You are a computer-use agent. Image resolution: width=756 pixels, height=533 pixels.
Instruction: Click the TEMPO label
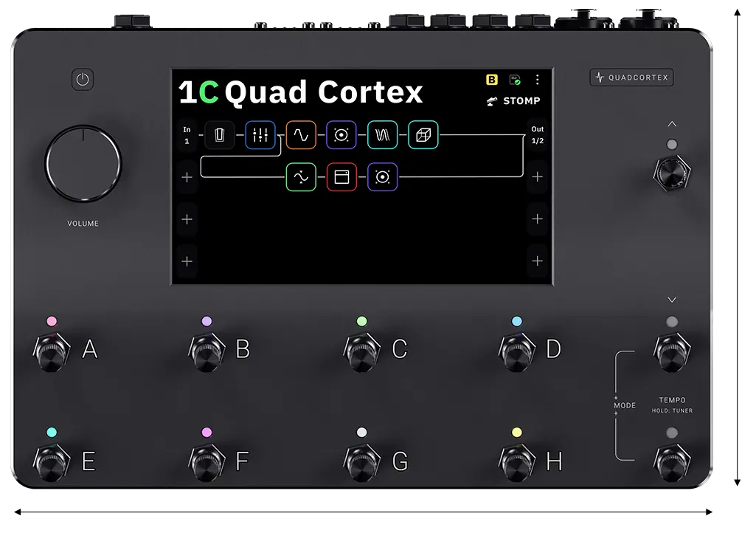click(672, 400)
